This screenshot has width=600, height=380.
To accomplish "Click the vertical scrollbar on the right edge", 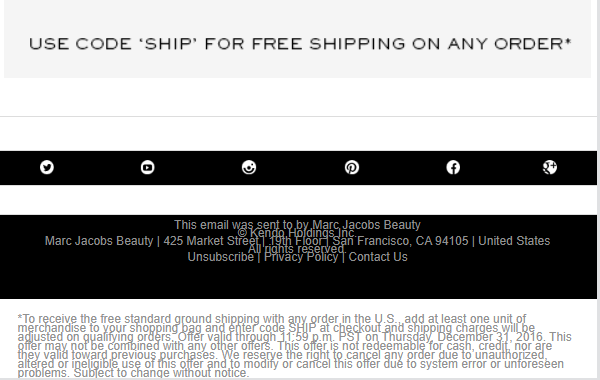I will point(598,190).
